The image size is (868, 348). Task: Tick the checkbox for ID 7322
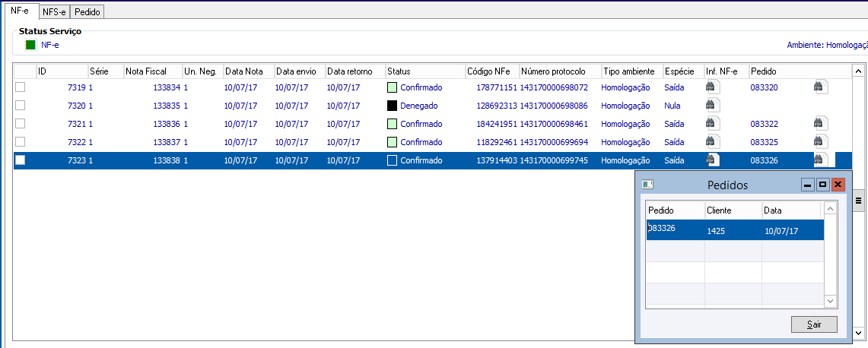click(x=20, y=141)
